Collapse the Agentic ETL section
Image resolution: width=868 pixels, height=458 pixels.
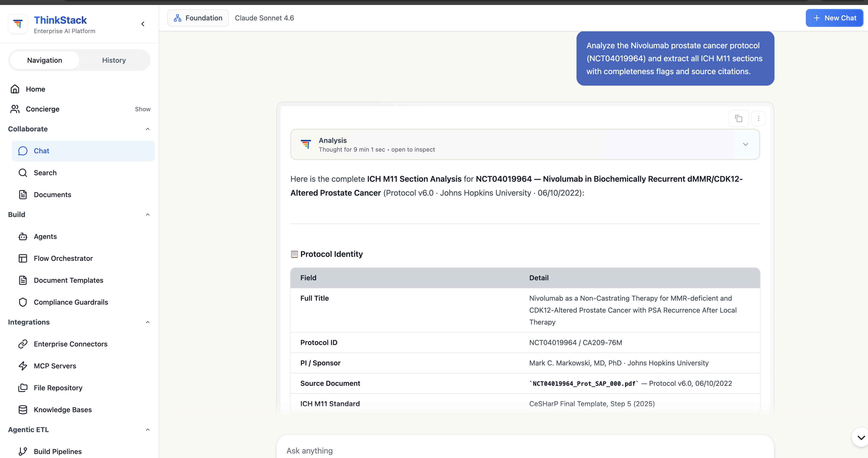[x=147, y=430]
